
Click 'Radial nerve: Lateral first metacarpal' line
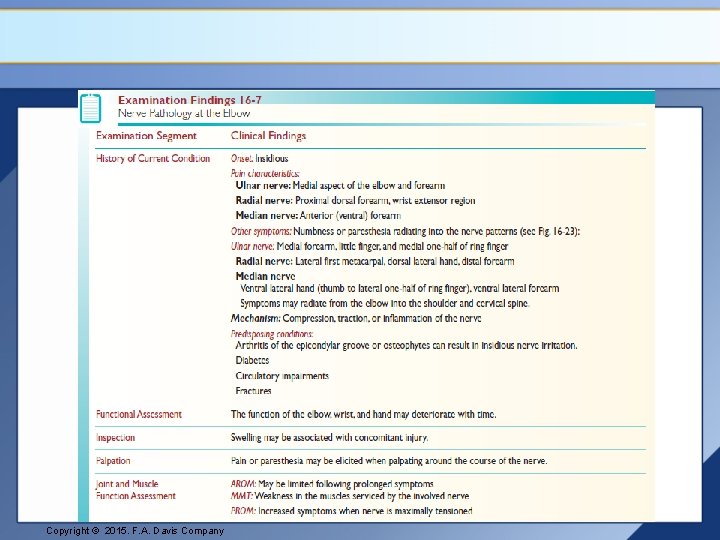[375, 261]
